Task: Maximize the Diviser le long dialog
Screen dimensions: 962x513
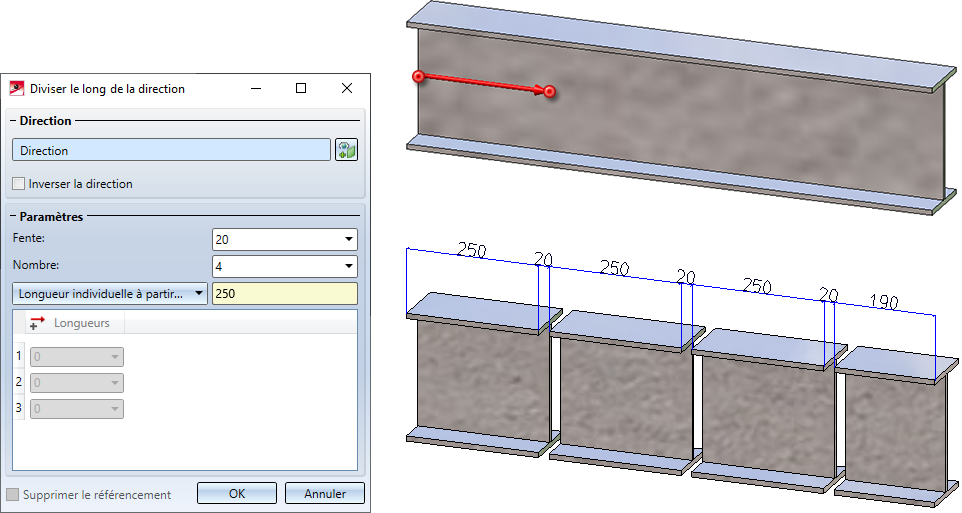Action: (x=301, y=88)
